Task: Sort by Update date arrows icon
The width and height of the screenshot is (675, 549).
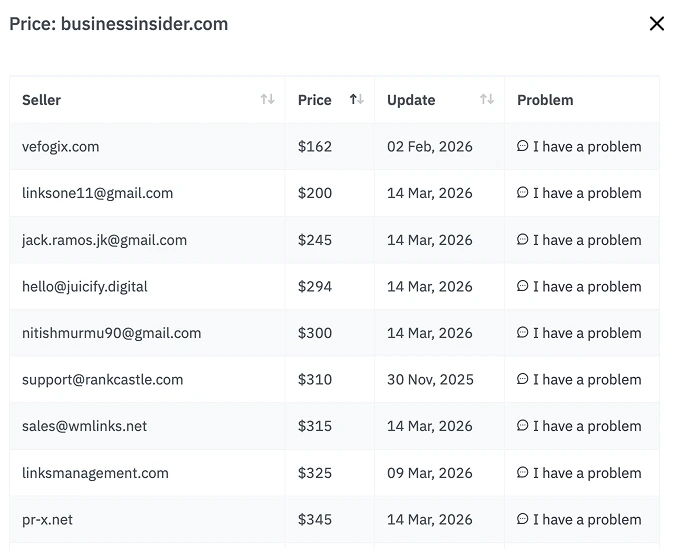Action: pos(487,99)
